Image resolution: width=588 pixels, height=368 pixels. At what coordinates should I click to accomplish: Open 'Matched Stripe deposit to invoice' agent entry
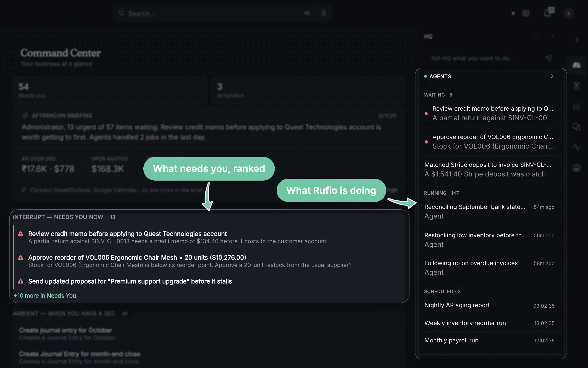pos(490,169)
